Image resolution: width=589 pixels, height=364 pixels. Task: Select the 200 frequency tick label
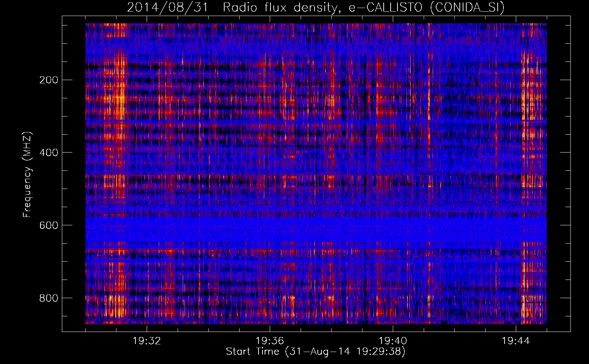tap(49, 80)
